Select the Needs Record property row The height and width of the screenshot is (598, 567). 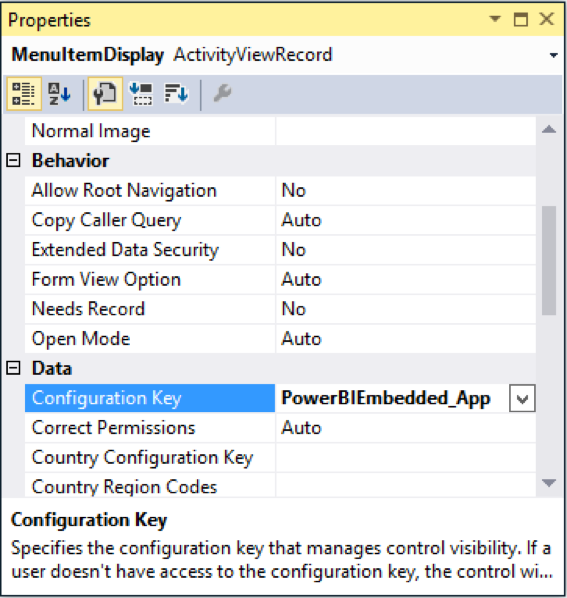(280, 309)
